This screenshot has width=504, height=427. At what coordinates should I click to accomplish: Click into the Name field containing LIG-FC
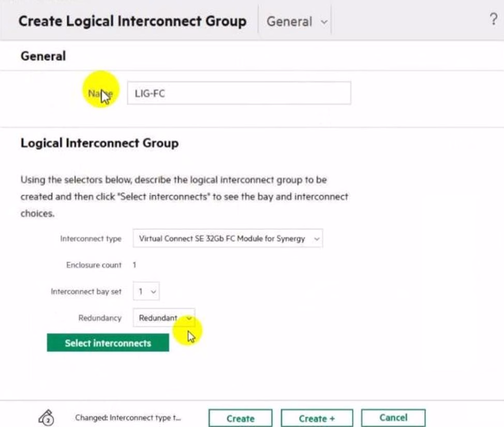click(239, 94)
